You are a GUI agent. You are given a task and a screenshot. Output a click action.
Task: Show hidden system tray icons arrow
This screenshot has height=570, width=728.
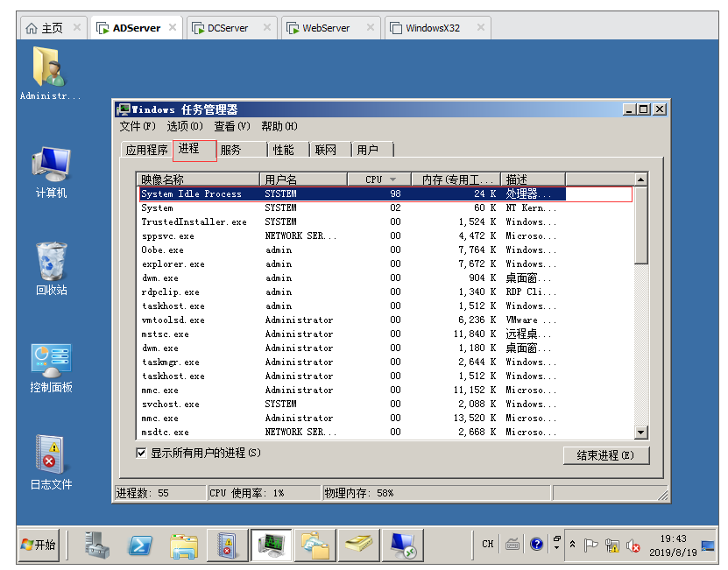(x=572, y=545)
